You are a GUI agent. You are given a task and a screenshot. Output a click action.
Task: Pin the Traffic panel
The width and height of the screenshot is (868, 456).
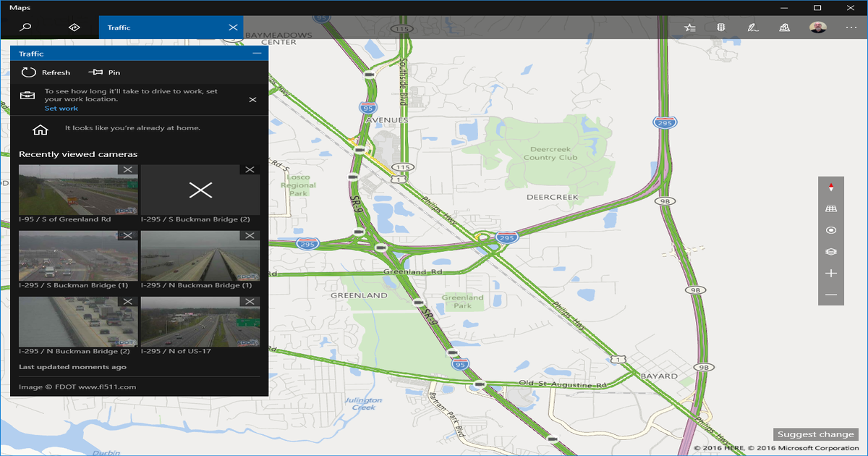103,72
